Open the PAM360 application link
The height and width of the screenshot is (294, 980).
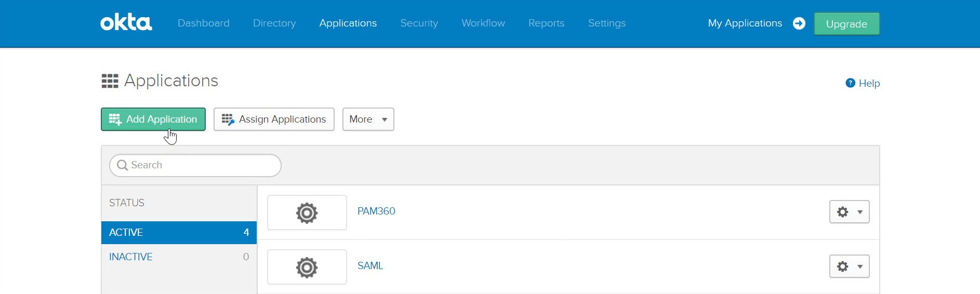click(376, 211)
